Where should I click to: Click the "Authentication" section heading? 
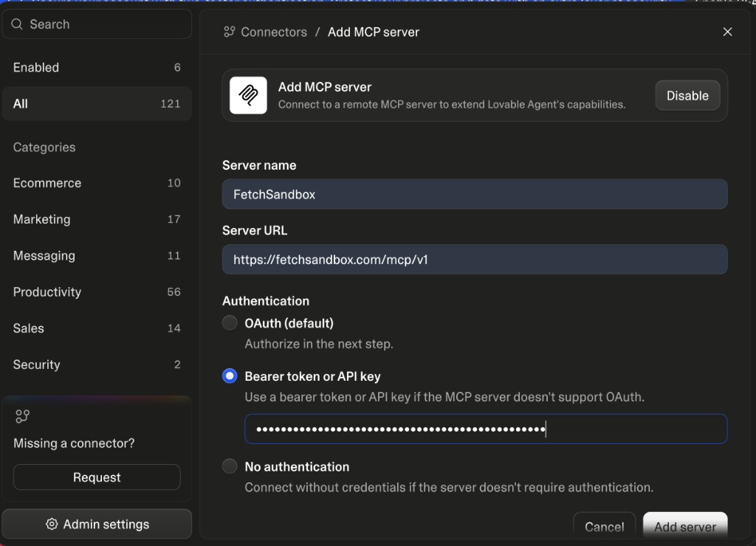266,301
